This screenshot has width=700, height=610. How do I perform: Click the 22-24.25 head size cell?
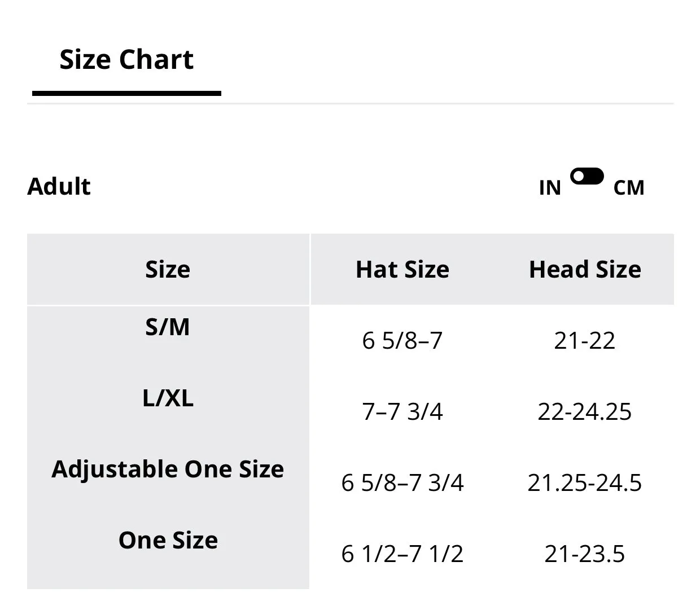[585, 411]
